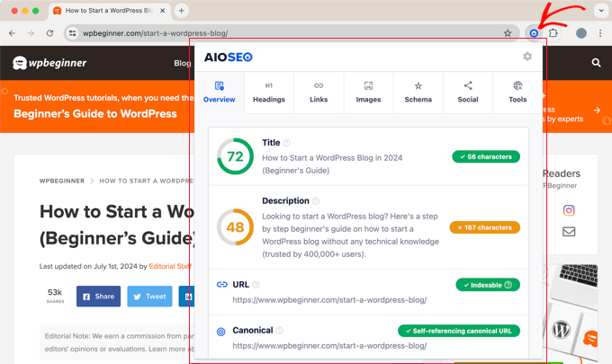612x364 pixels.
Task: Open the Chrome profile avatar
Action: coord(581,33)
